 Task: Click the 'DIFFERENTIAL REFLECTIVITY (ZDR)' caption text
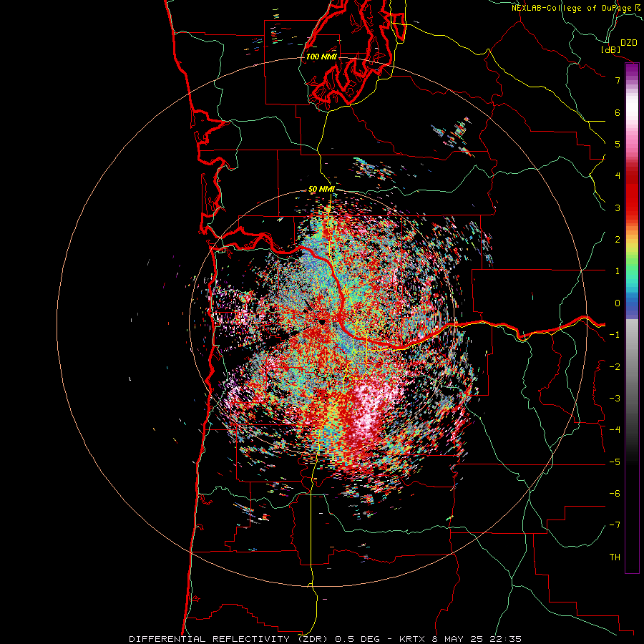pyautogui.click(x=229, y=639)
